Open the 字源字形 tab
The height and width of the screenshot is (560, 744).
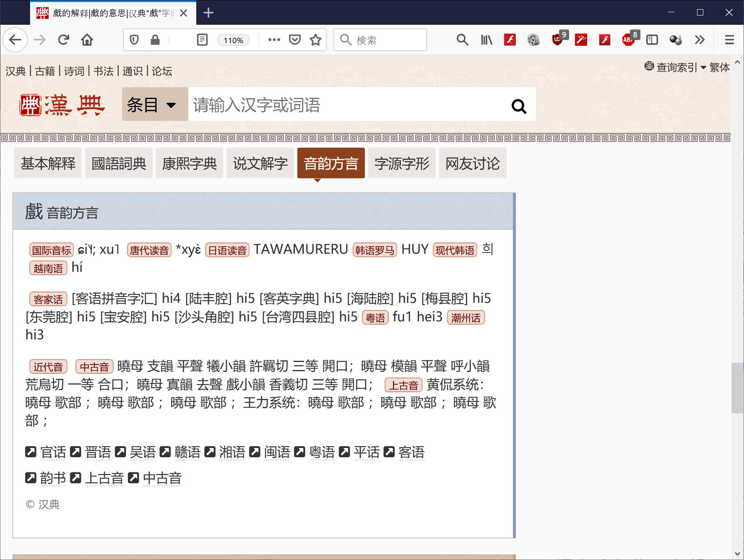(401, 163)
